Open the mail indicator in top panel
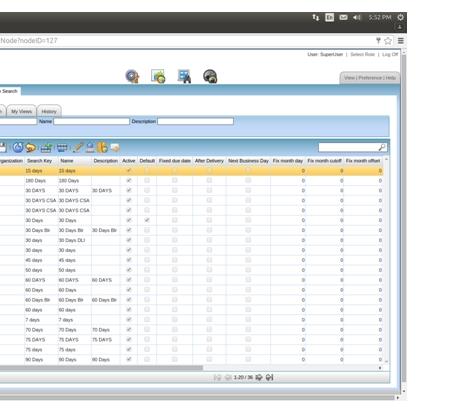 (x=343, y=17)
